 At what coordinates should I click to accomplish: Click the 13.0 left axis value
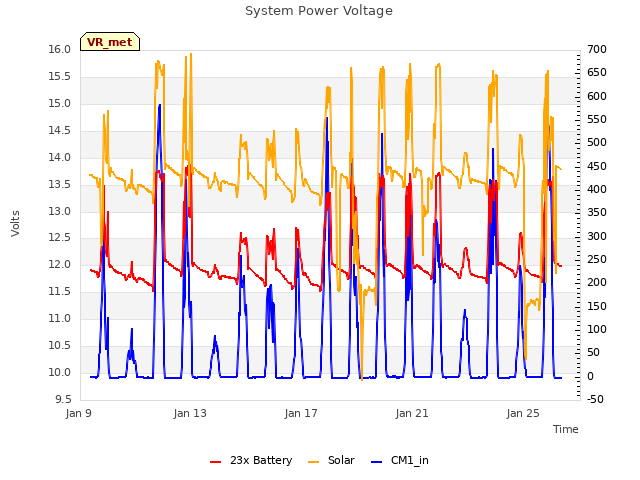pos(60,211)
